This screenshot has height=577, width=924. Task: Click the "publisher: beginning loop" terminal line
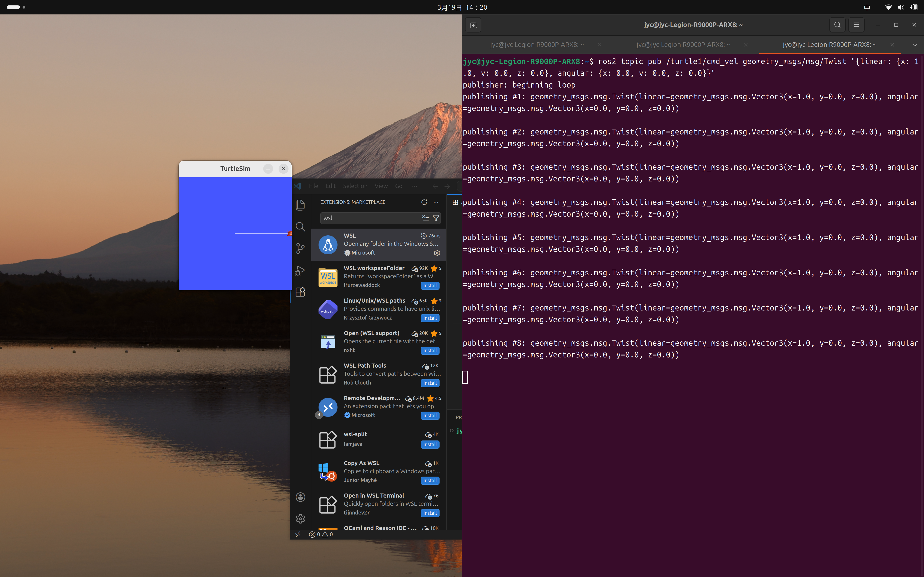click(x=519, y=85)
